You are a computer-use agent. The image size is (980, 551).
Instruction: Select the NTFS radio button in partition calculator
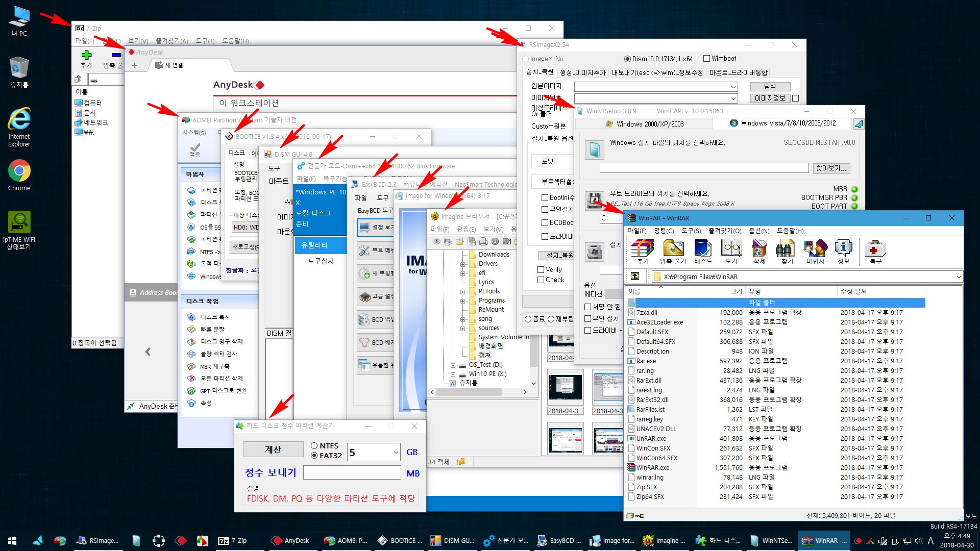click(x=314, y=446)
